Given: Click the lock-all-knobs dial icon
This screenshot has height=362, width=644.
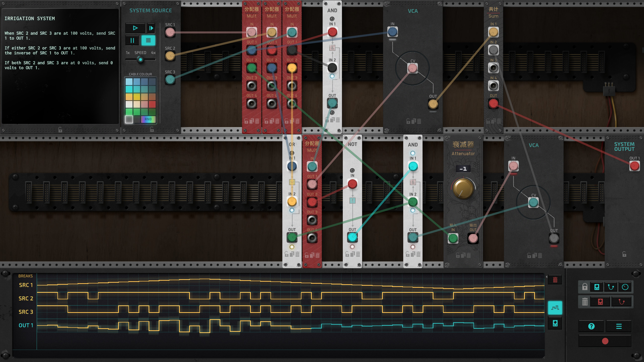Looking at the screenshot, I should tap(625, 287).
